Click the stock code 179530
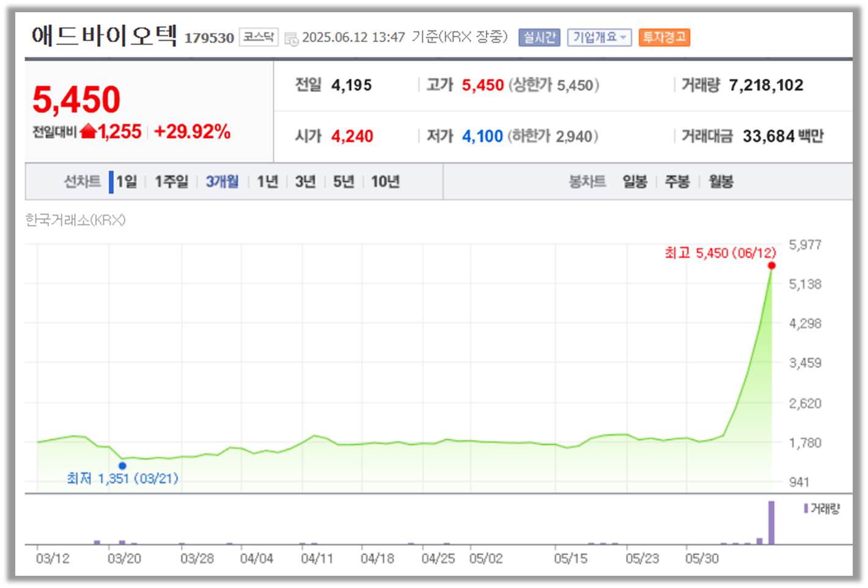 [209, 38]
